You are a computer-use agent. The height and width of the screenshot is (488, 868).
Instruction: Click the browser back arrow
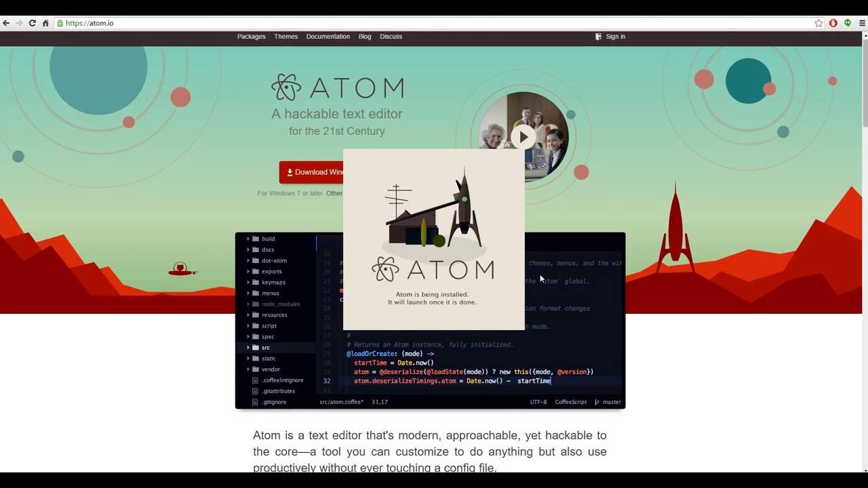click(6, 23)
